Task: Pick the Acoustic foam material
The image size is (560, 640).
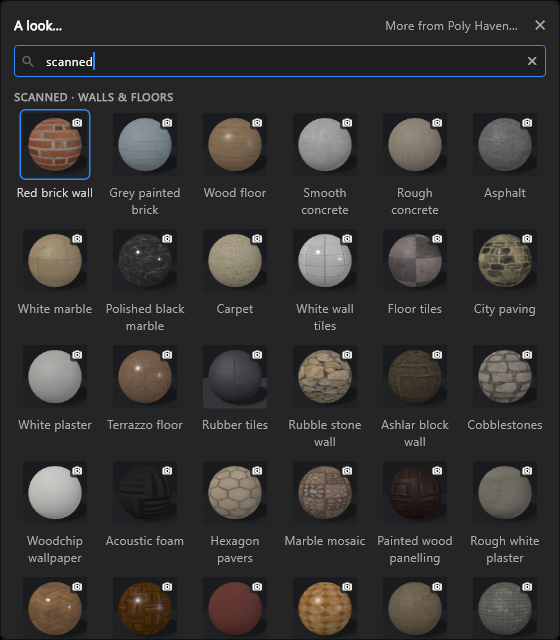Action: pyautogui.click(x=145, y=492)
